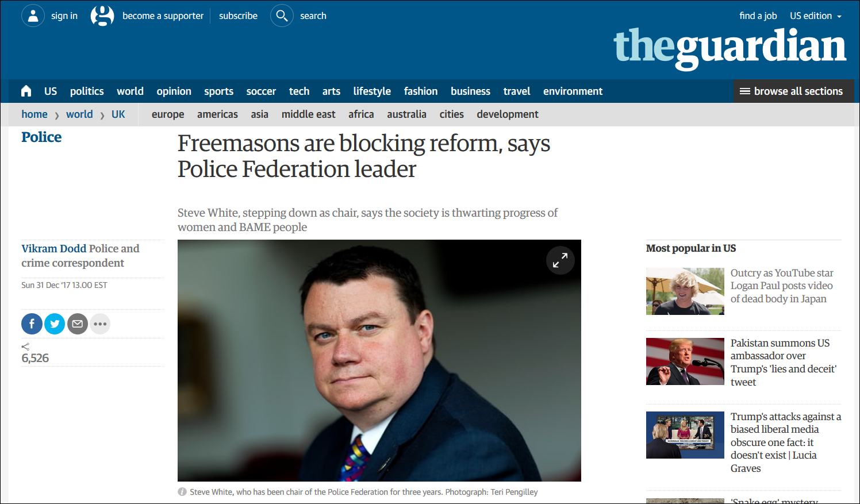Select the environment navigation item
The height and width of the screenshot is (504, 860).
point(573,91)
